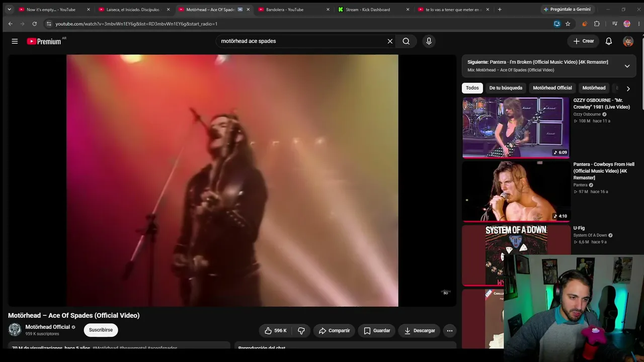Select the Motörhead filter chip
The image size is (644, 362).
594,88
